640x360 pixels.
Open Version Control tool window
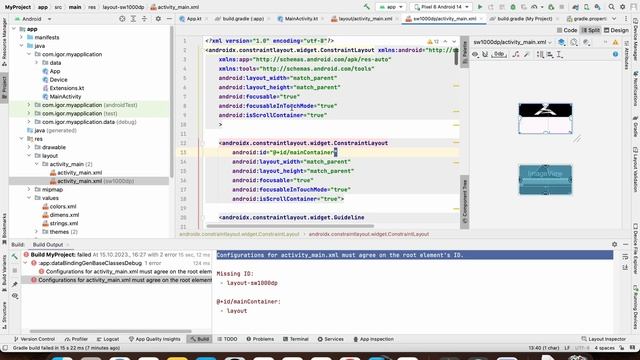coord(34,339)
